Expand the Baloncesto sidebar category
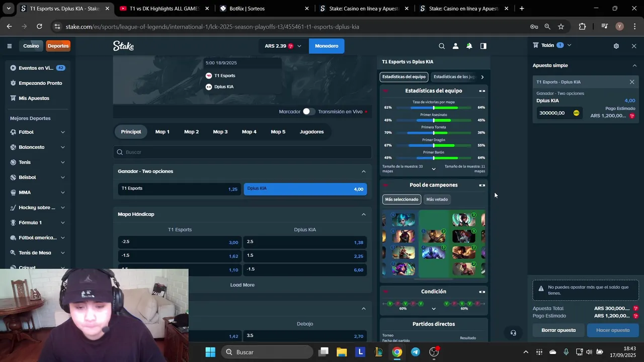 pos(63,147)
